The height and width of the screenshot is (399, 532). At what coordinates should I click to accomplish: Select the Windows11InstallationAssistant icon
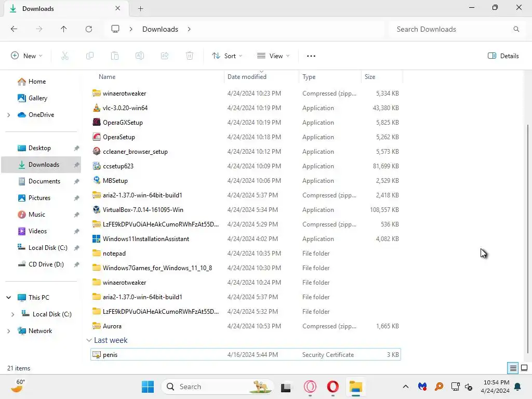tap(97, 239)
